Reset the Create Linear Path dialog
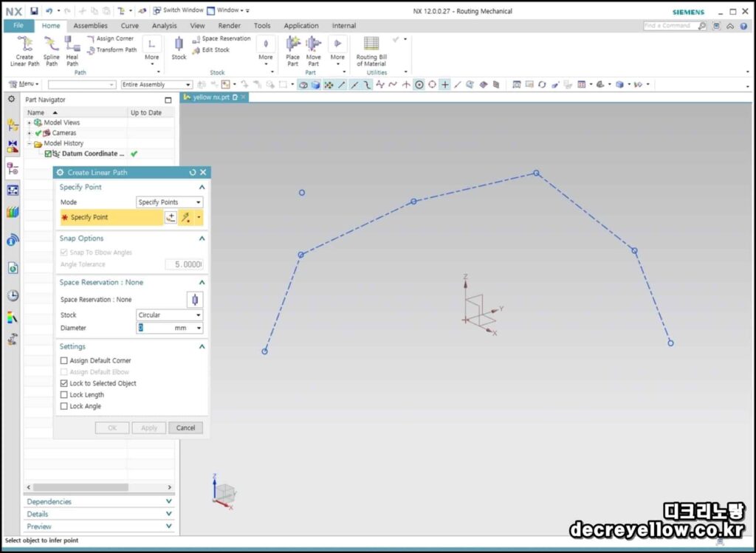Screen dimensions: 756x553 [193, 172]
